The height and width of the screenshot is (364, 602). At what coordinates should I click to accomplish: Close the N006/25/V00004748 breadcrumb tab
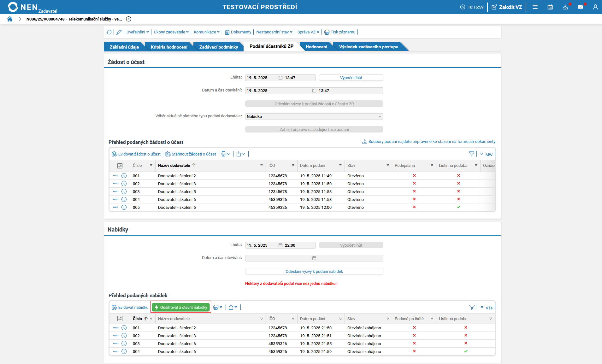129,19
